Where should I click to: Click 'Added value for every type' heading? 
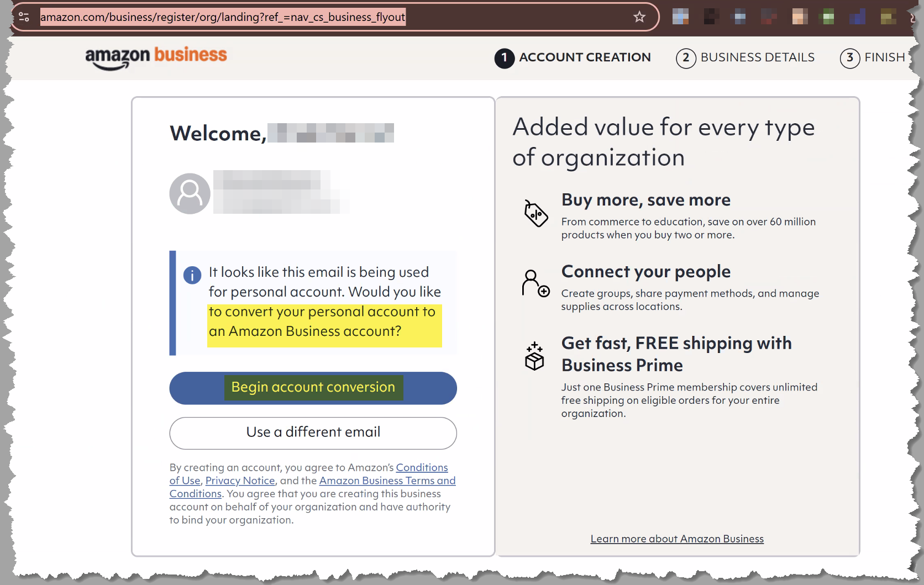(x=664, y=142)
